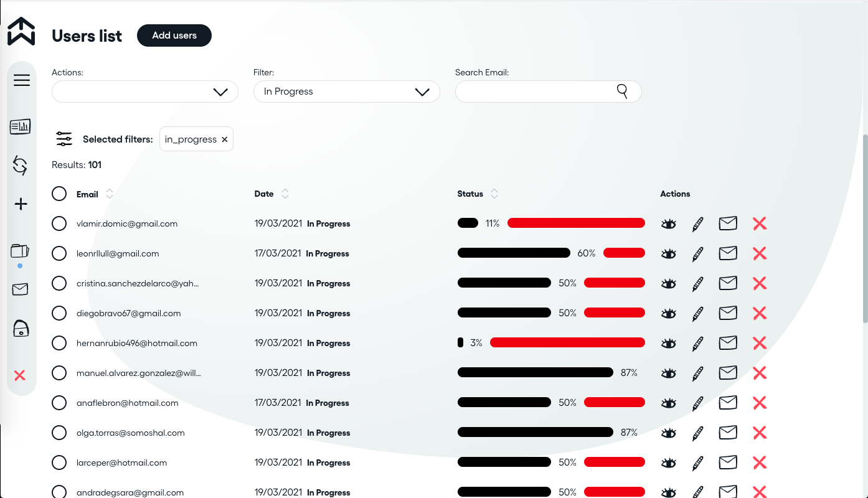Screen dimensions: 868x498
Task: Click the Selected filters label
Action: click(118, 139)
